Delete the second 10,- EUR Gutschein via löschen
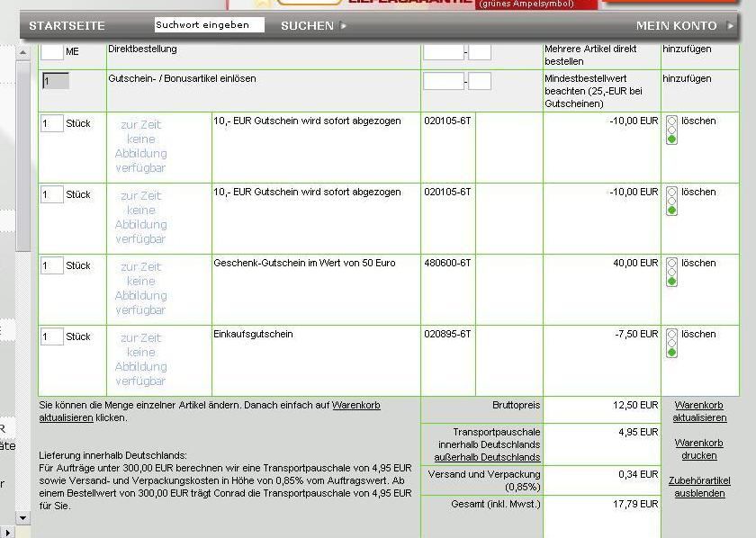The width and height of the screenshot is (756, 538). 698,192
